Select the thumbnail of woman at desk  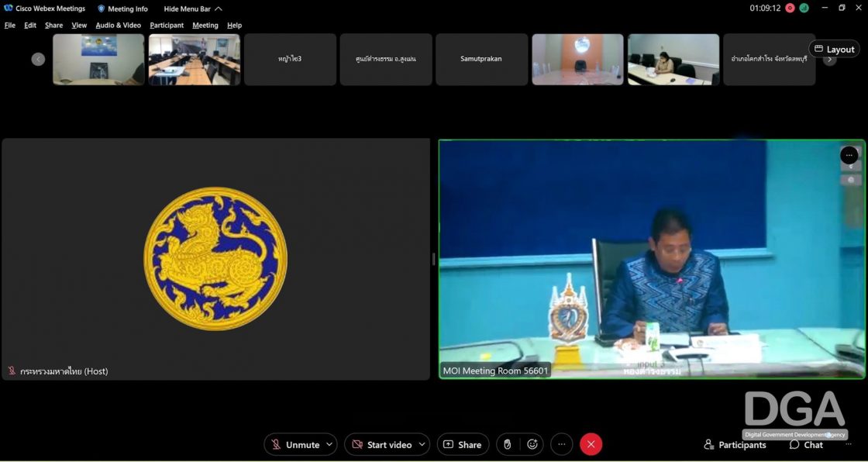tap(673, 59)
